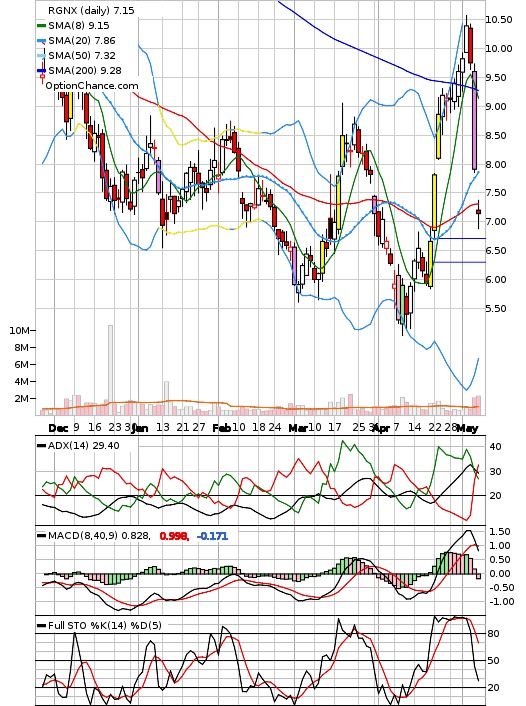Click the 'SMA(50) 7.32' legend label
526x706 pixels.
[x=82, y=55]
